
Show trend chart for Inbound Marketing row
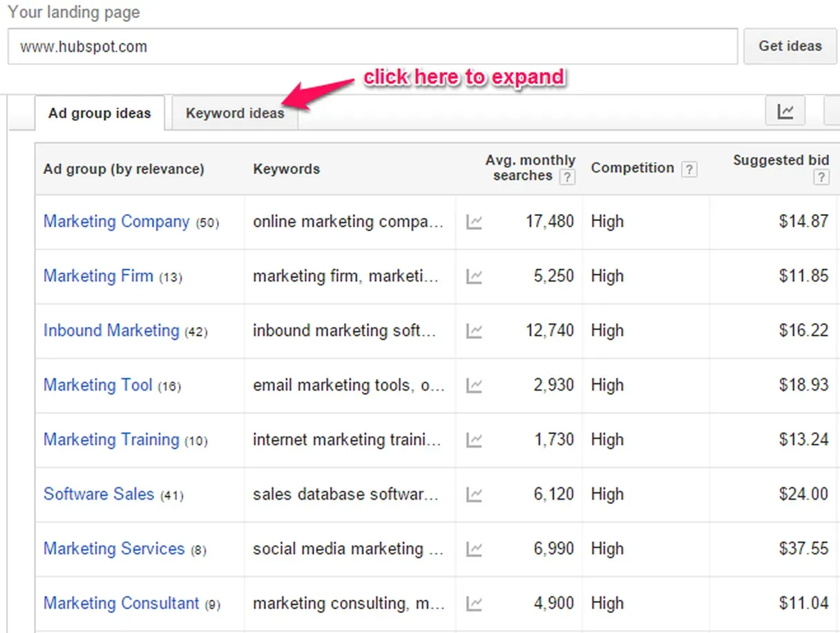click(474, 331)
